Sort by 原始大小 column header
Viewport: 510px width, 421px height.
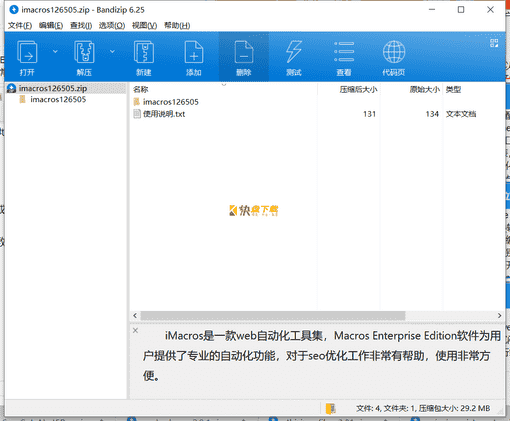coord(425,89)
